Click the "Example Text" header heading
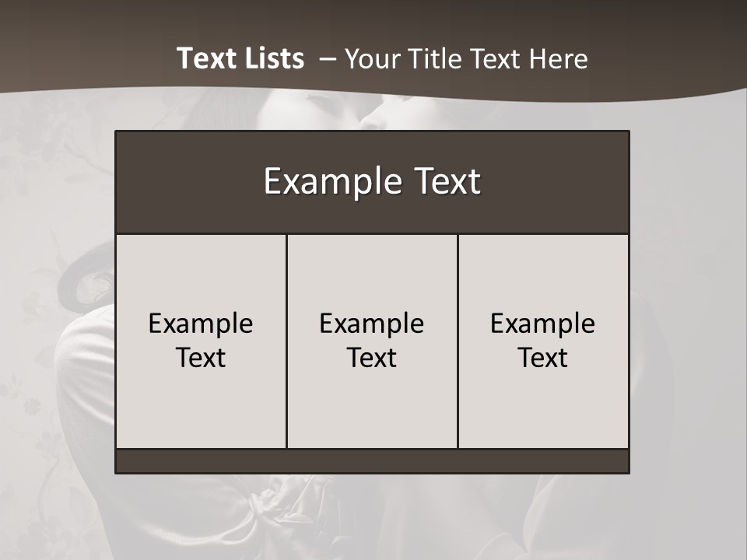Viewport: 747px width, 560px height. (x=372, y=181)
